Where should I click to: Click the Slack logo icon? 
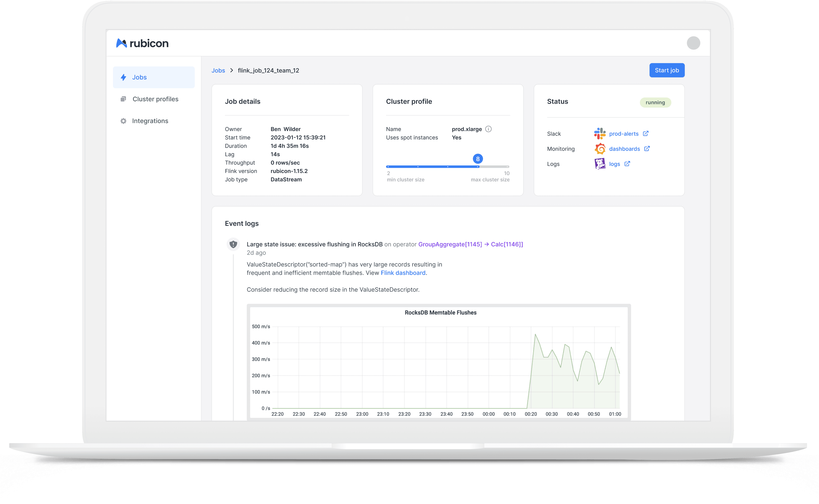pos(600,133)
